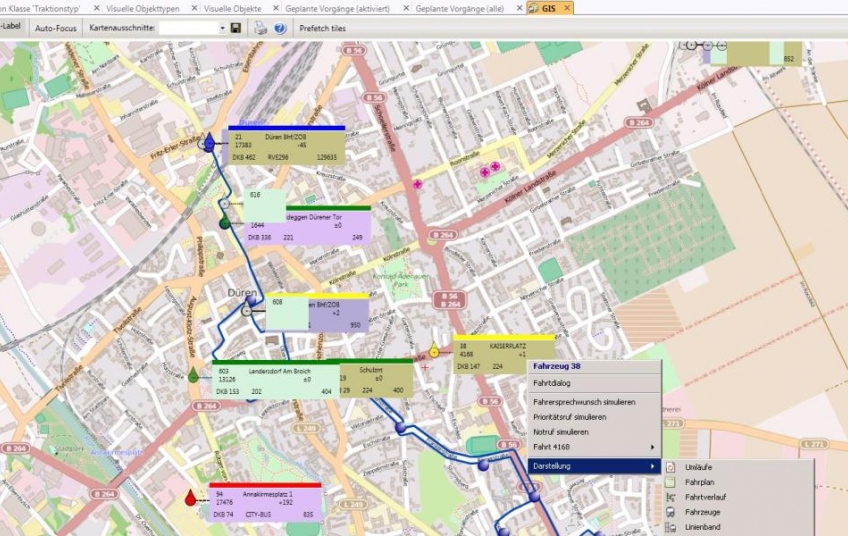
Task: Click the Fahrzeuge bus icon in the submenu
Action: click(x=671, y=512)
